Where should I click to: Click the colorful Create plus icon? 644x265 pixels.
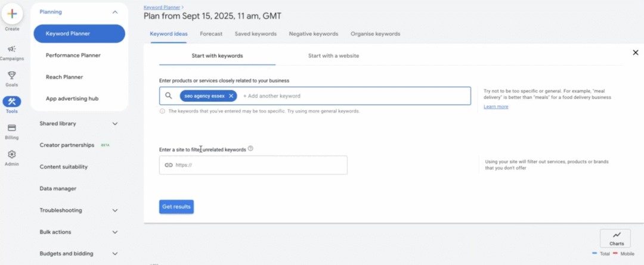(x=12, y=14)
